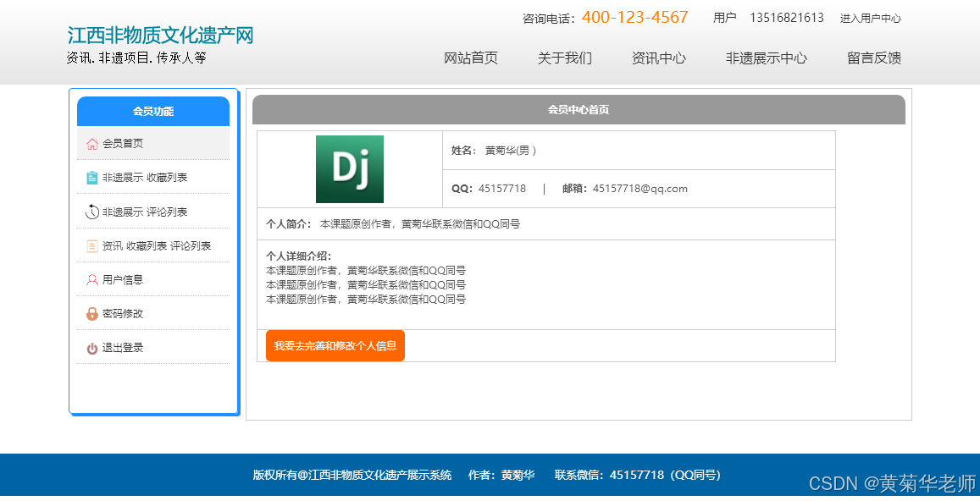The height and width of the screenshot is (501, 980).
Task: Click the orange 我要去完善和修改个人信息 button
Action: 335,345
